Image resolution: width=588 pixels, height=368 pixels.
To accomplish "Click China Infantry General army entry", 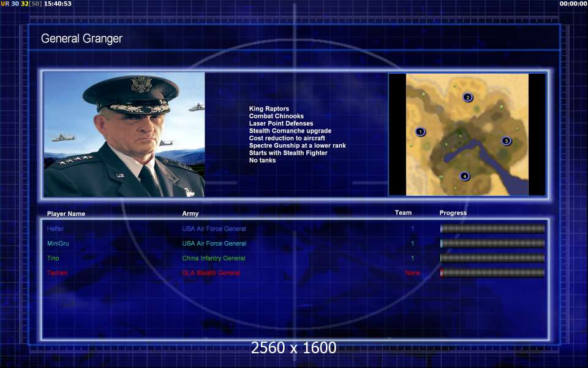I will pos(214,258).
